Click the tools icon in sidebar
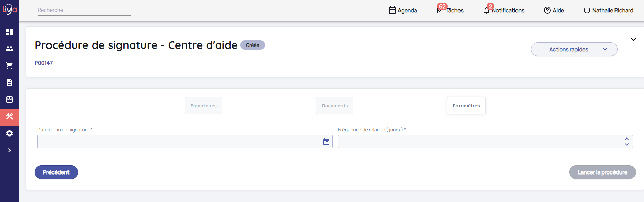This screenshot has height=202, width=644. [9, 116]
